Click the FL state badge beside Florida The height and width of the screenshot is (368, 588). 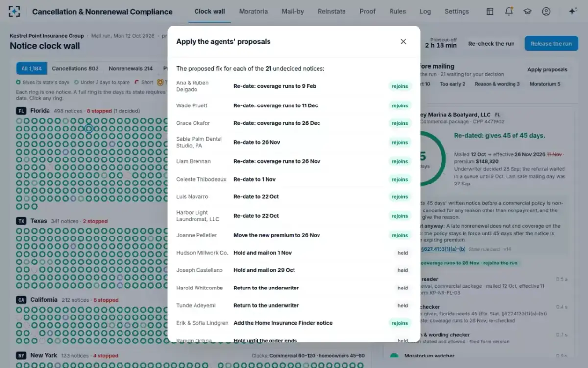click(21, 111)
